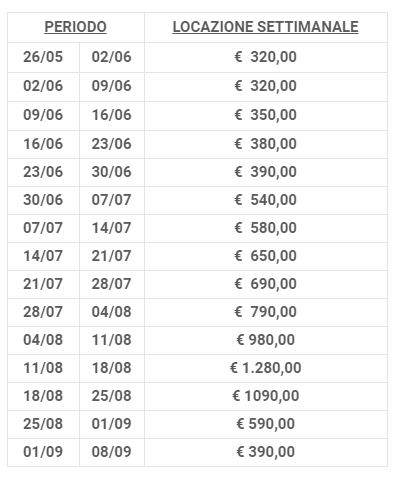Click the € 690,00 price cell
The width and height of the screenshot is (398, 478).
tap(265, 284)
